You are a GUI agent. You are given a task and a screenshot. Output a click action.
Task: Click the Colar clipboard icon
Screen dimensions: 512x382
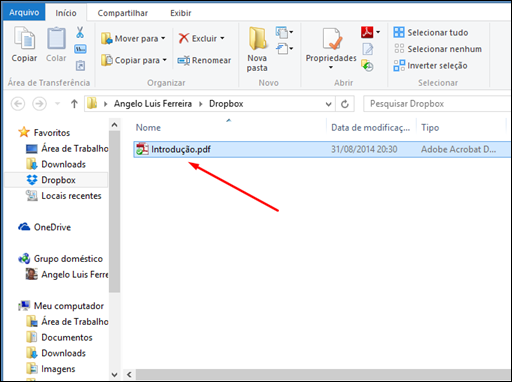56,39
